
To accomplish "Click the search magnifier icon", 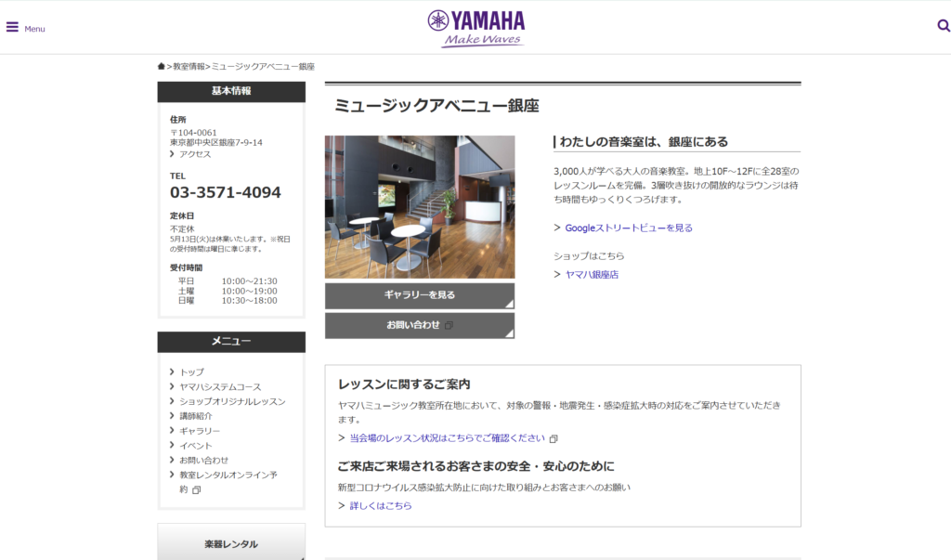I will 944,25.
